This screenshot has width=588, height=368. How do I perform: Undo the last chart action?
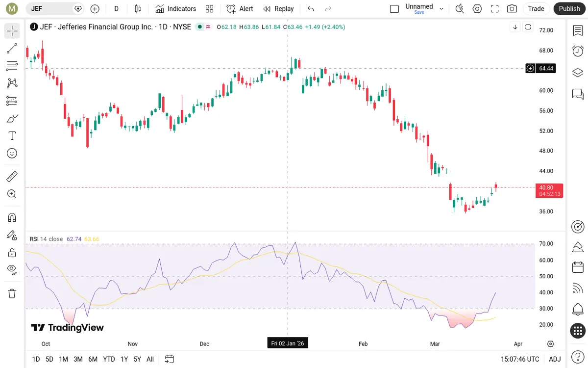click(311, 9)
